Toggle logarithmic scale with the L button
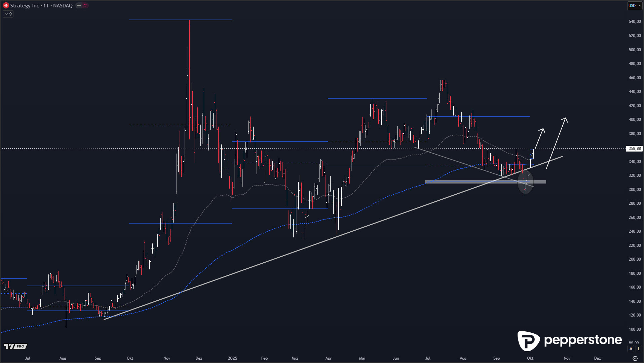The height and width of the screenshot is (363, 644). pyautogui.click(x=639, y=349)
